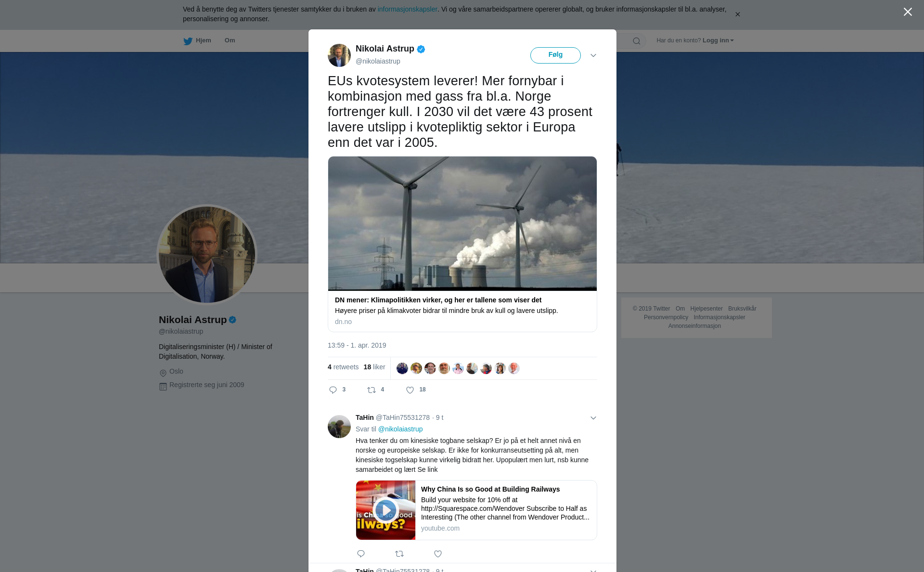Click the search magnifier icon in top bar
Viewport: 924px width, 572px height.
point(637,41)
